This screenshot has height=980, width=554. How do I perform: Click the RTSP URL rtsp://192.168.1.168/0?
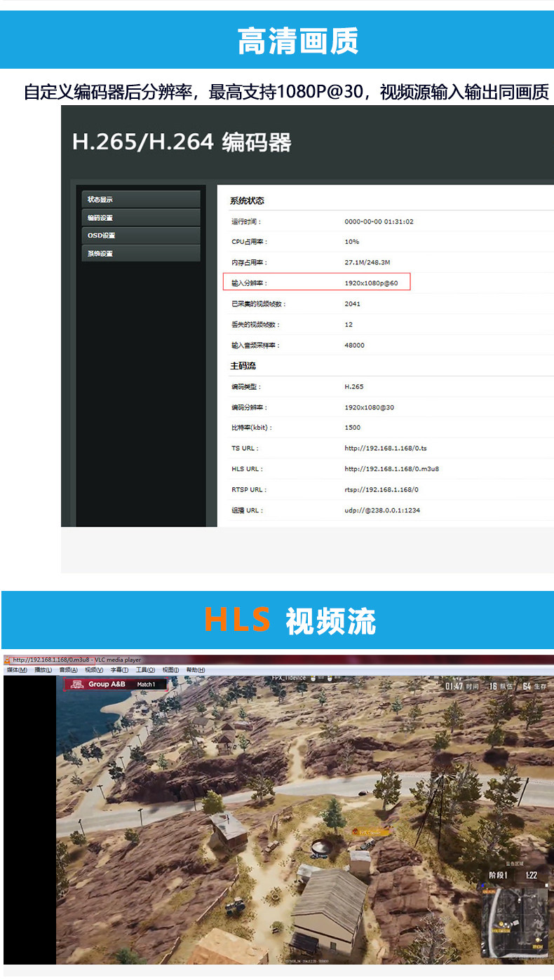click(381, 490)
